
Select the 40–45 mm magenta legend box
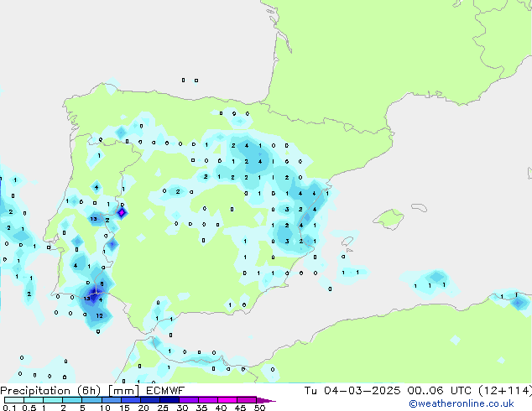pyautogui.click(x=227, y=400)
